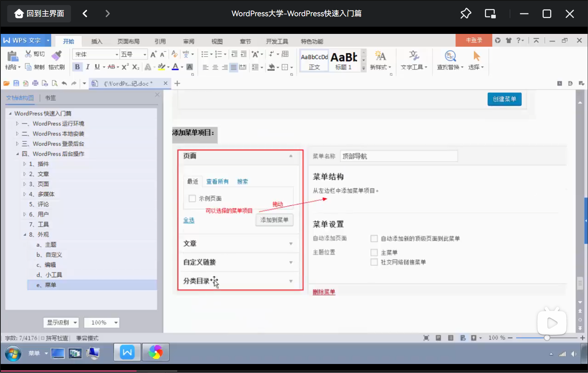The width and height of the screenshot is (588, 373).
Task: Pin the window with pushpin icon
Action: (x=465, y=14)
